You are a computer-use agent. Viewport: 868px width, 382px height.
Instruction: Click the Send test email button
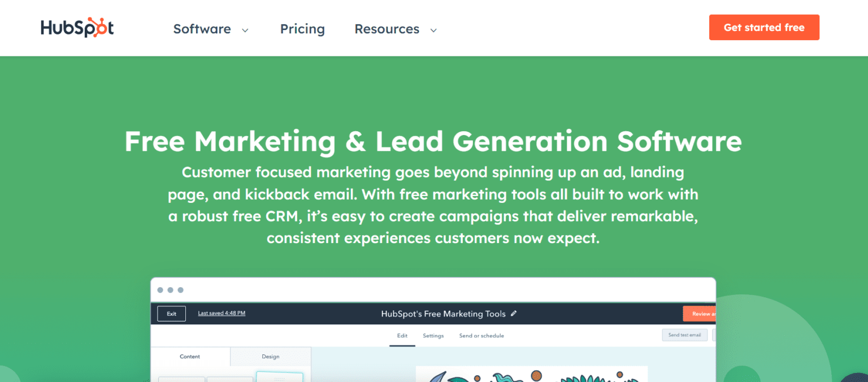pos(684,335)
